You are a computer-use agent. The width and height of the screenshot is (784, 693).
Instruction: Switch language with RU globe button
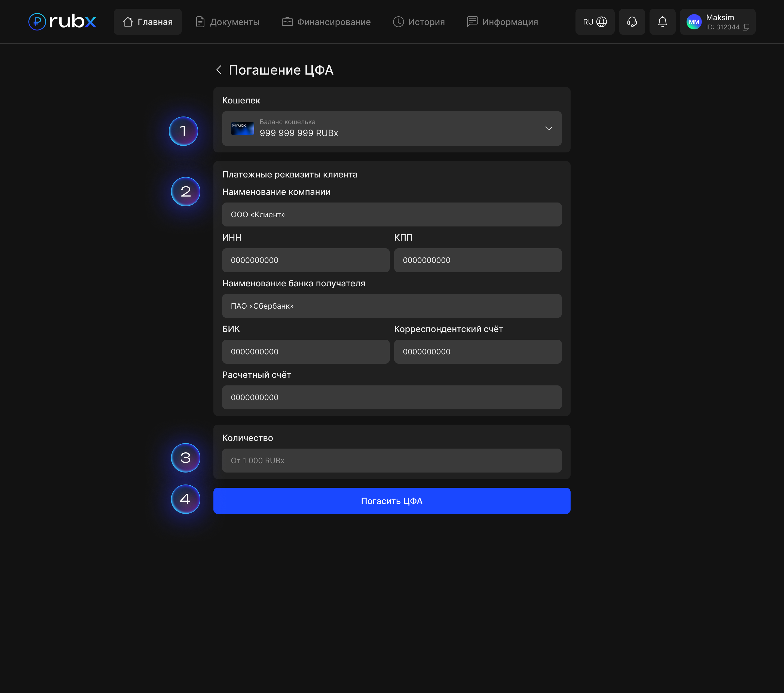coord(595,22)
